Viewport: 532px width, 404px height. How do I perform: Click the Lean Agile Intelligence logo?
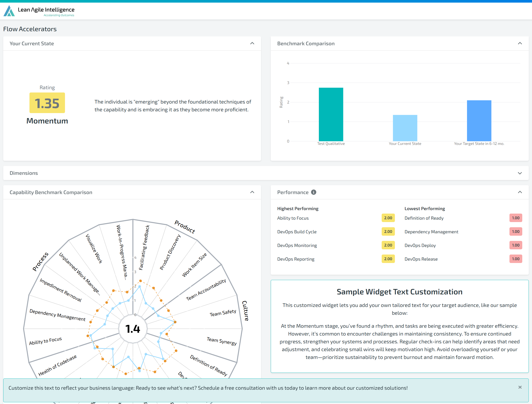pyautogui.click(x=39, y=11)
